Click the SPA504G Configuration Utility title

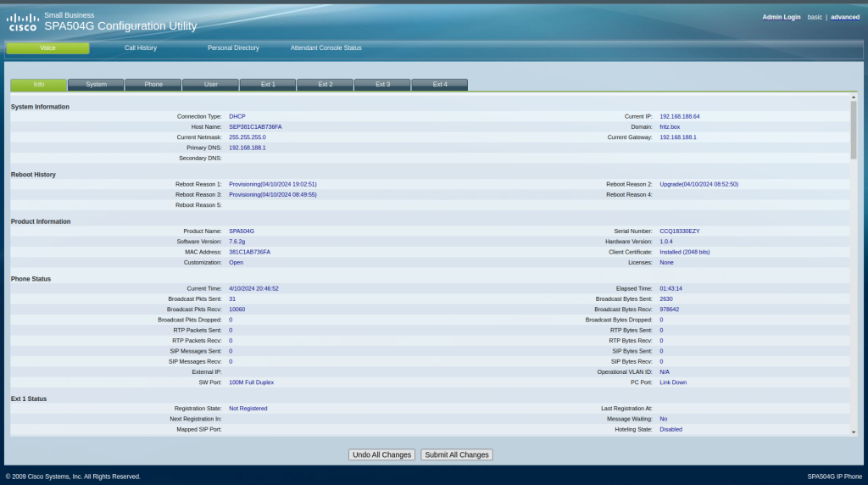120,26
